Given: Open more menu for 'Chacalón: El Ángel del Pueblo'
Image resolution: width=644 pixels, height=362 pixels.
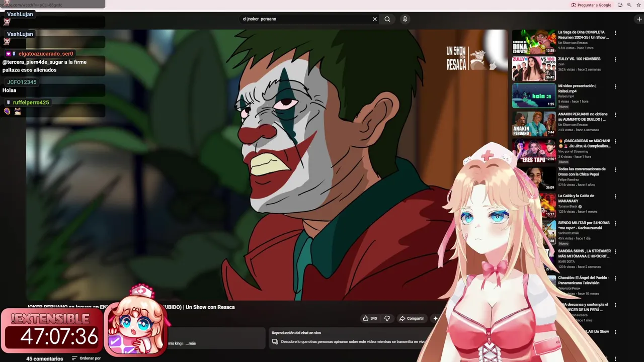Looking at the screenshot, I should (x=615, y=279).
